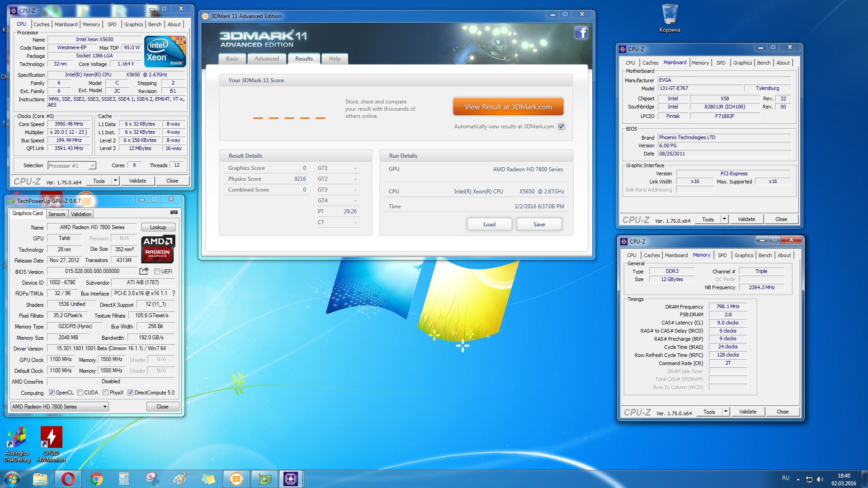Click the GPU-Z screenshot camera icon
This screenshot has width=868, height=488.
(174, 212)
